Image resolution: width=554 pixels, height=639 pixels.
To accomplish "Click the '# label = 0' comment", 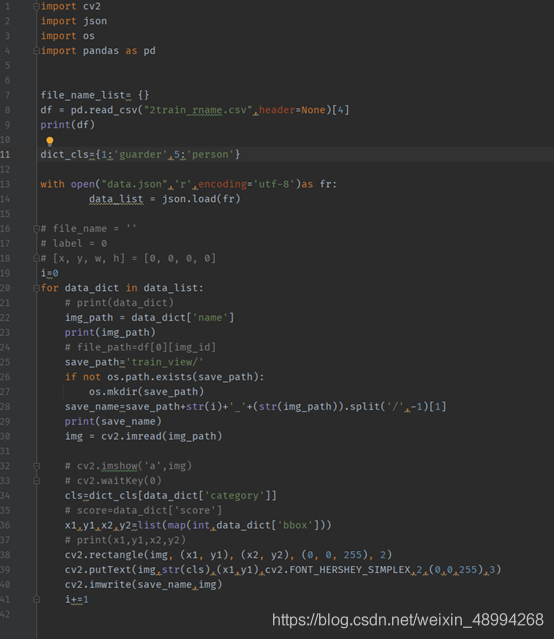I will (74, 244).
